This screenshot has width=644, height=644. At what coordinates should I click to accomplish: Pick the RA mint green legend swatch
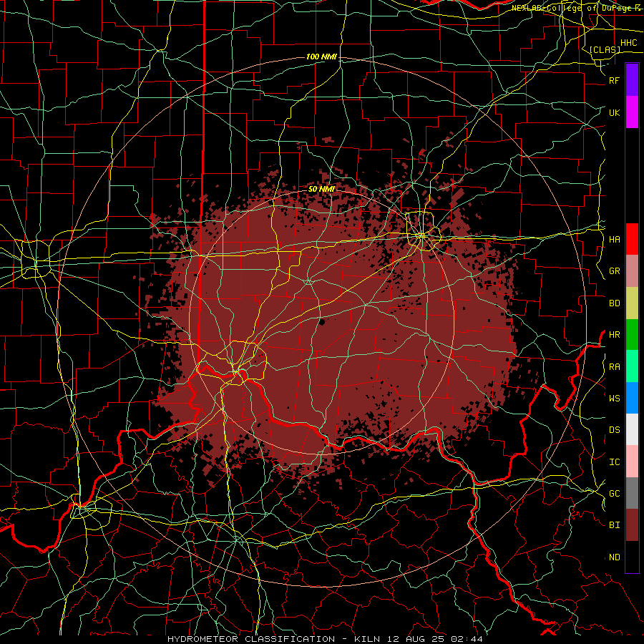coord(632,366)
